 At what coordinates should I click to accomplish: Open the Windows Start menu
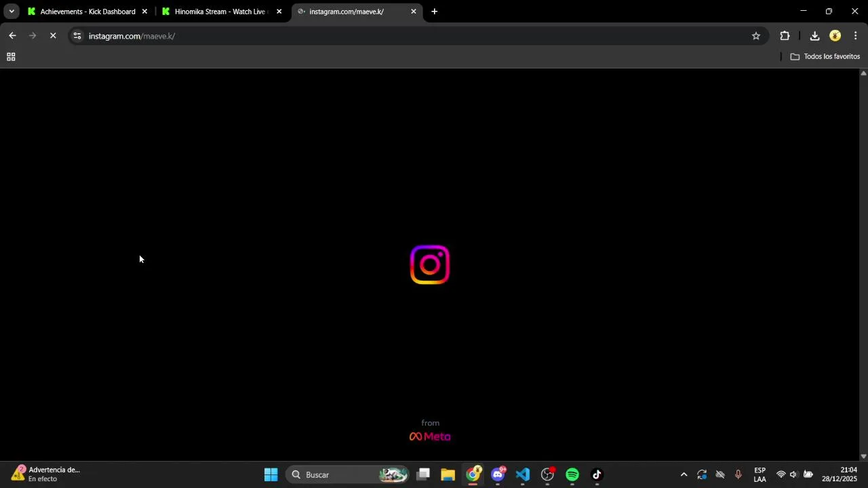[271, 474]
